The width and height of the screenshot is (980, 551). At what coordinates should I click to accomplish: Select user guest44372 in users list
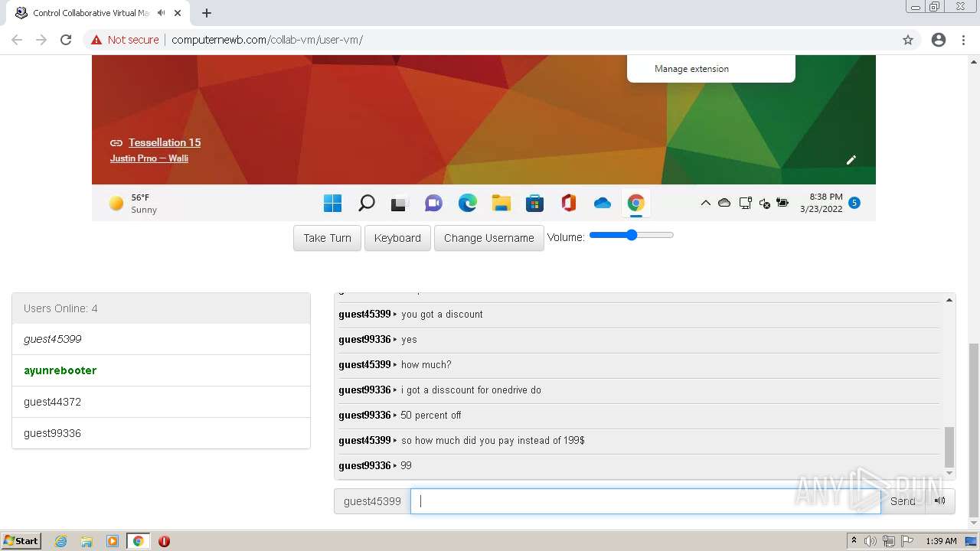[x=161, y=402]
